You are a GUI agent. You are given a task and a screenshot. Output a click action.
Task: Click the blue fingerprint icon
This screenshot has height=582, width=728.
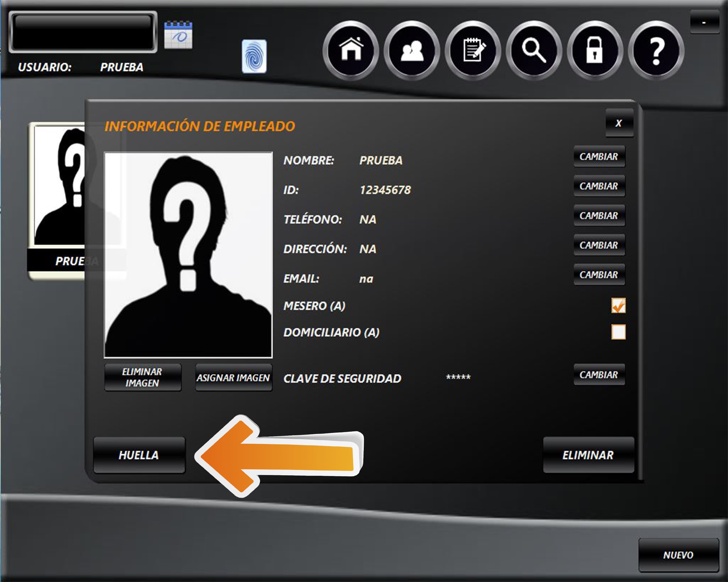pos(254,56)
